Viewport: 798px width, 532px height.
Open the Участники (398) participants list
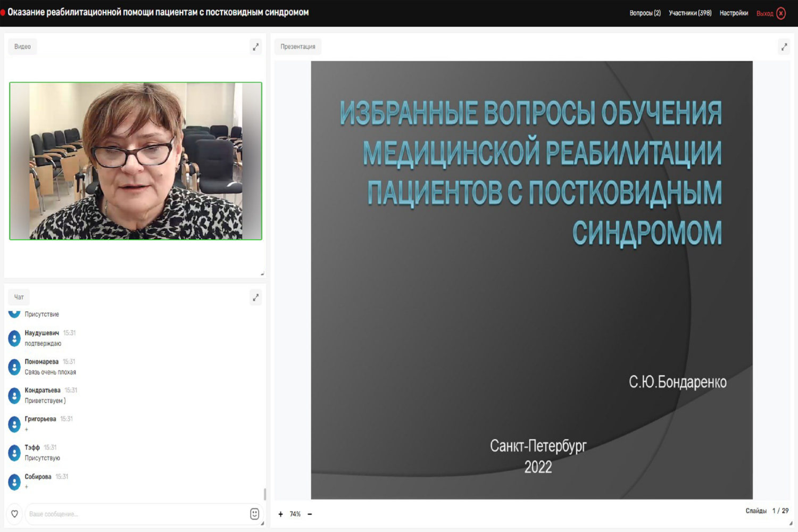pyautogui.click(x=690, y=13)
